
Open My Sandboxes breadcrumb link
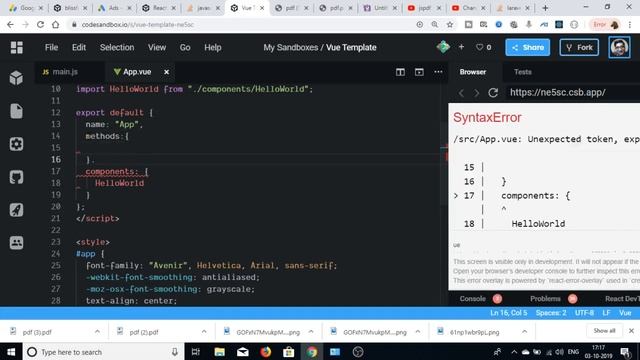[291, 47]
